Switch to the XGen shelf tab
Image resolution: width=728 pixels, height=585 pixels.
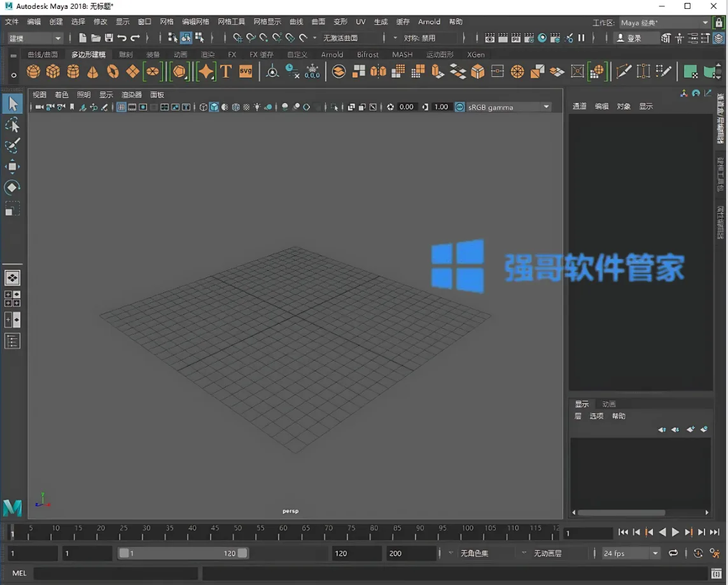point(475,54)
